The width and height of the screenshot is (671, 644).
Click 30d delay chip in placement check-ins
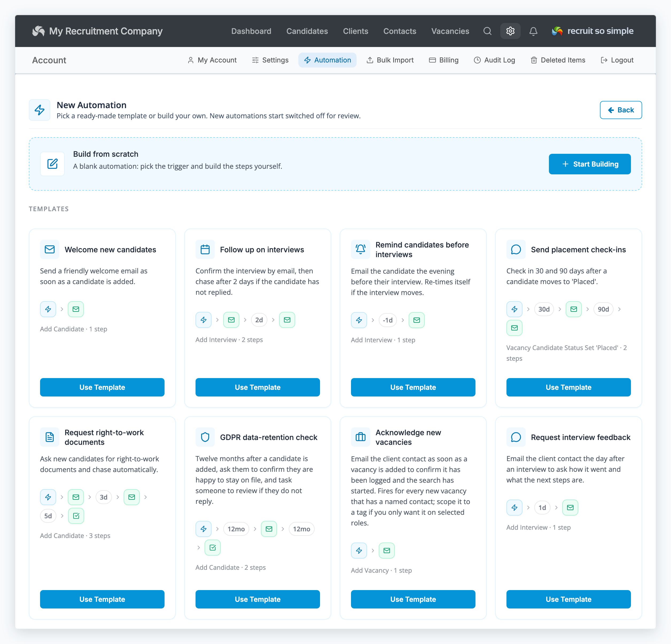click(544, 309)
